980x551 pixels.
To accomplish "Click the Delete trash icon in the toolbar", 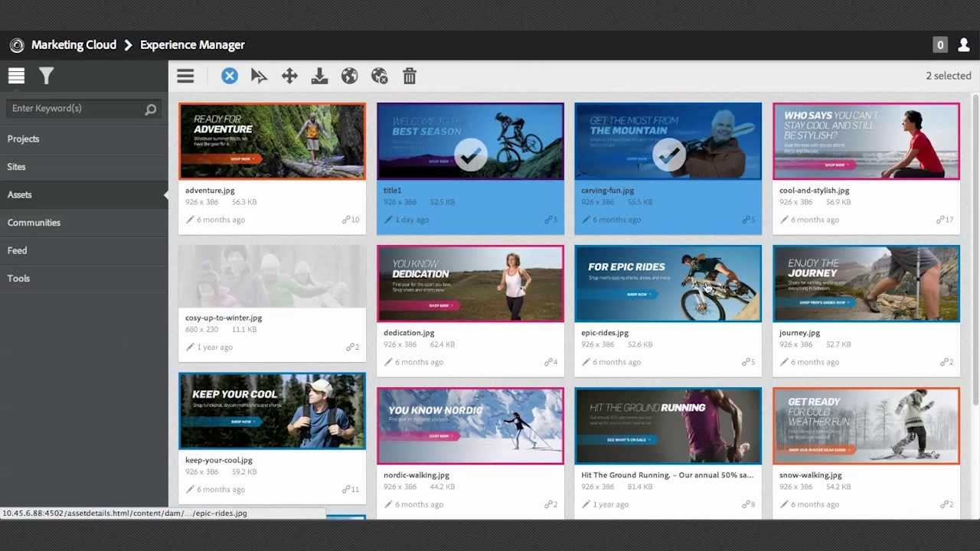I will (x=410, y=76).
